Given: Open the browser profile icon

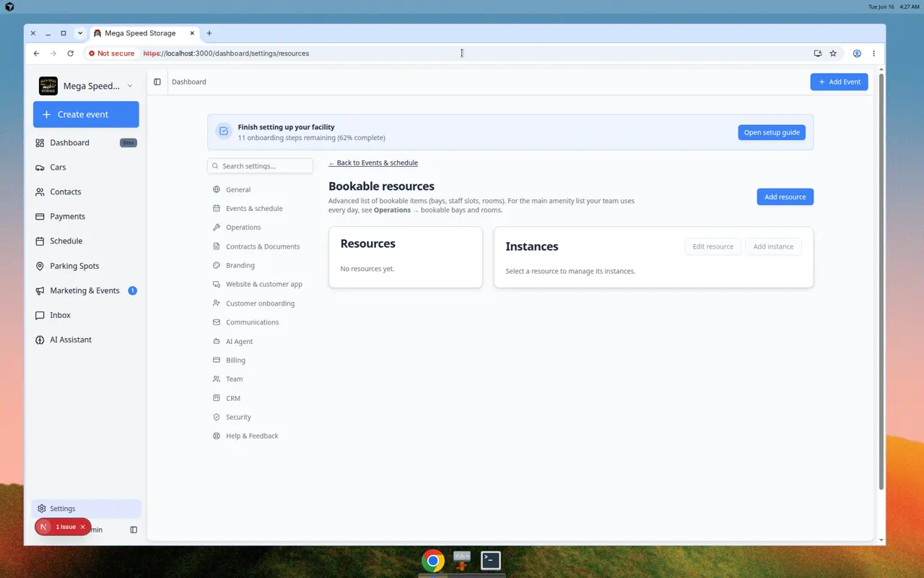Looking at the screenshot, I should click(x=857, y=53).
